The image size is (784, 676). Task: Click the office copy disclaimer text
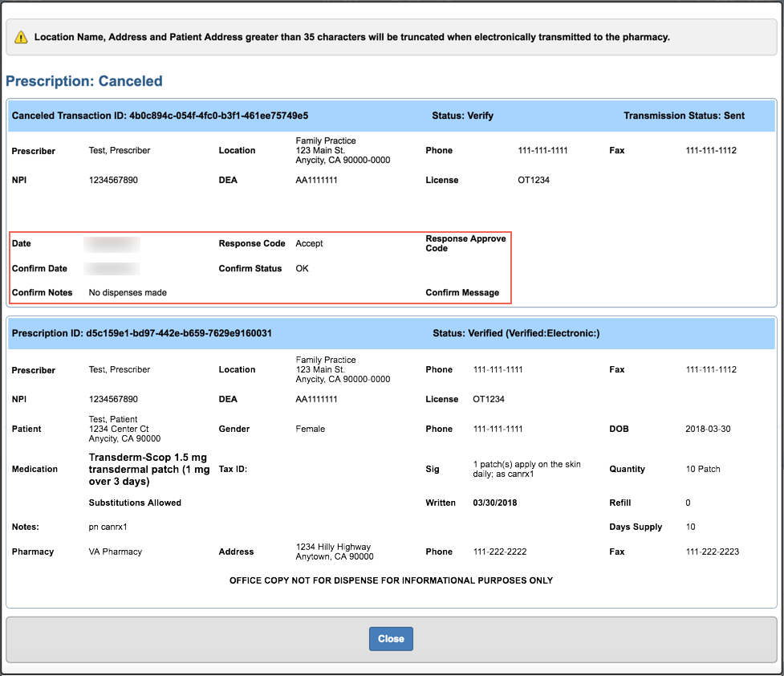click(x=391, y=580)
